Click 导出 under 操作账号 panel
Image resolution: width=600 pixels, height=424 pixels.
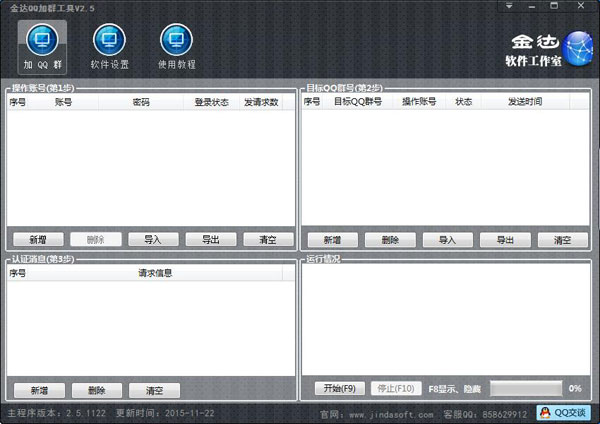(211, 240)
